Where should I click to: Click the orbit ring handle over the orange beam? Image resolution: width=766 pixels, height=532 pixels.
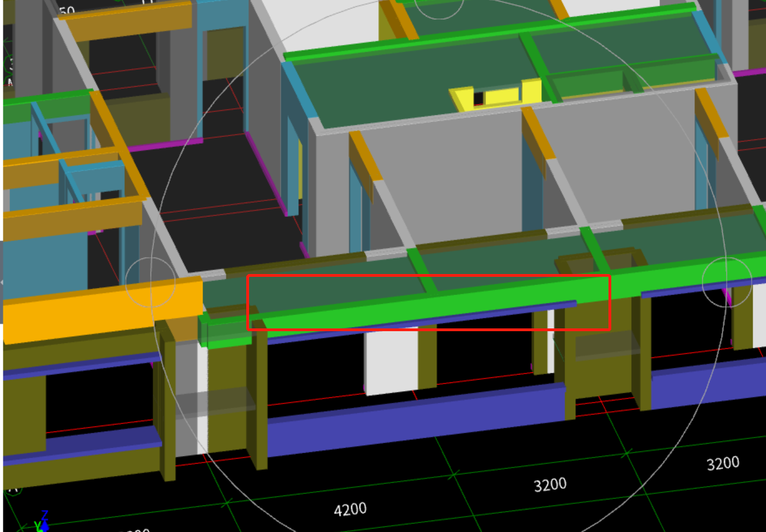[x=150, y=282]
